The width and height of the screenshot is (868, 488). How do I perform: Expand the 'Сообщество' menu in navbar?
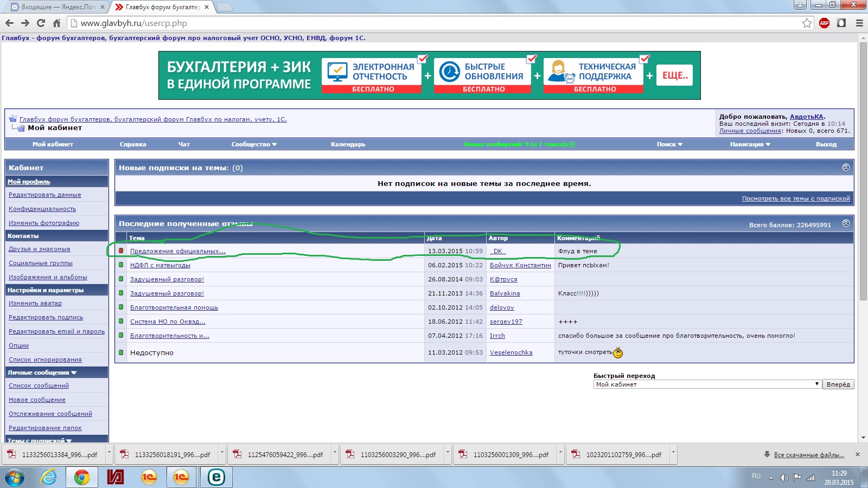254,144
